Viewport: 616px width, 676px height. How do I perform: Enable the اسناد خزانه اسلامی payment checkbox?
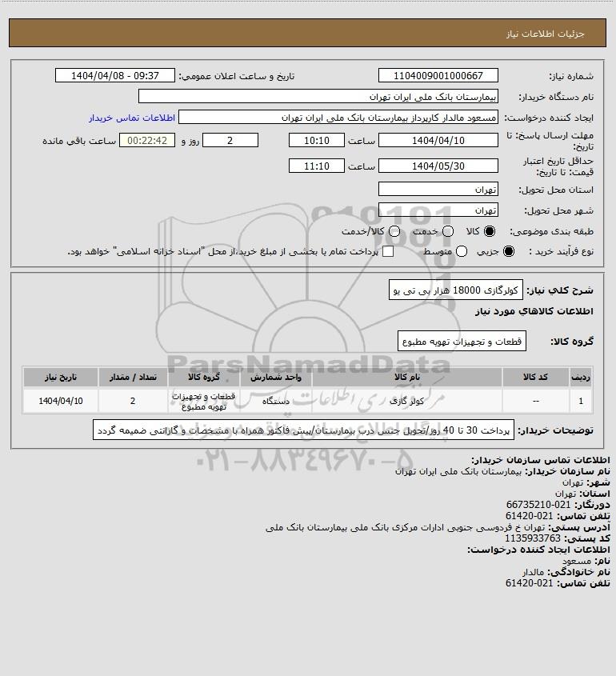click(388, 251)
